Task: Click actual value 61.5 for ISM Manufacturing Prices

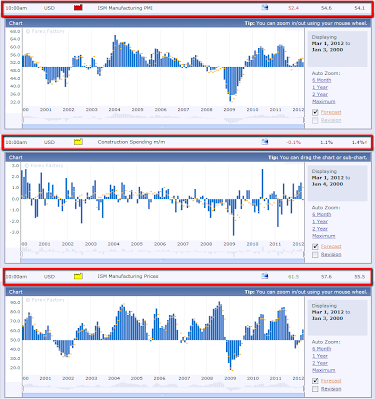Action: (293, 276)
